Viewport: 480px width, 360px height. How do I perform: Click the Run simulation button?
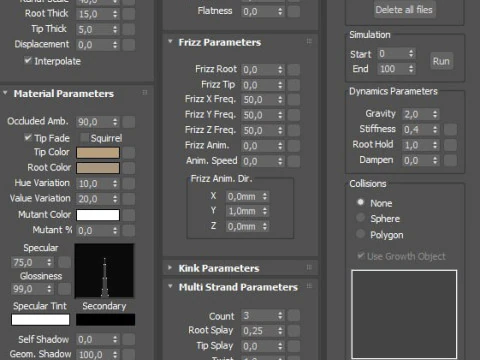click(x=441, y=61)
